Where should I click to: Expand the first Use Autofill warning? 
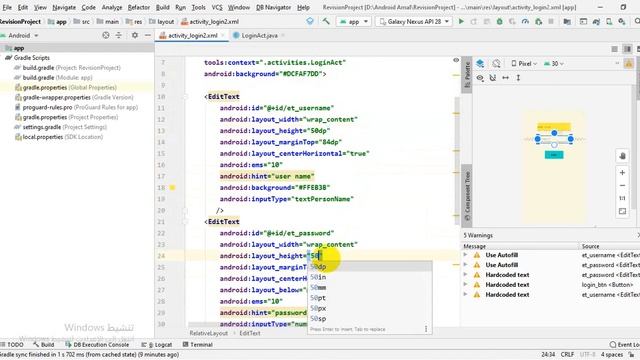[x=465, y=255]
